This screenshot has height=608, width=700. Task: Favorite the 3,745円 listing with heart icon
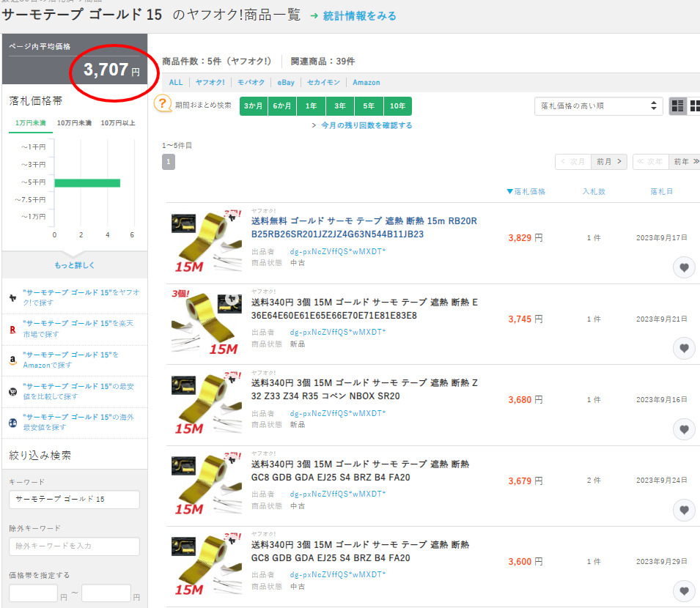684,349
